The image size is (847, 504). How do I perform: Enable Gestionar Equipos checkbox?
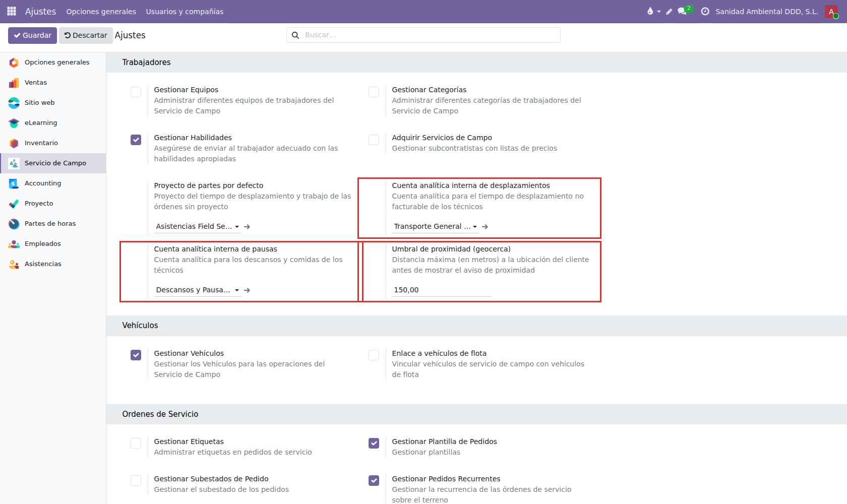136,92
